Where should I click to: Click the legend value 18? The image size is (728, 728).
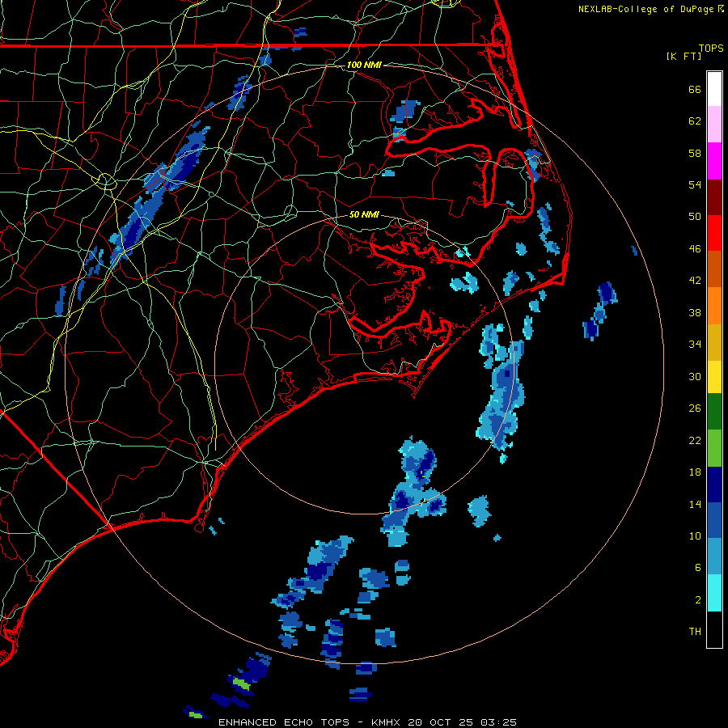(x=695, y=472)
